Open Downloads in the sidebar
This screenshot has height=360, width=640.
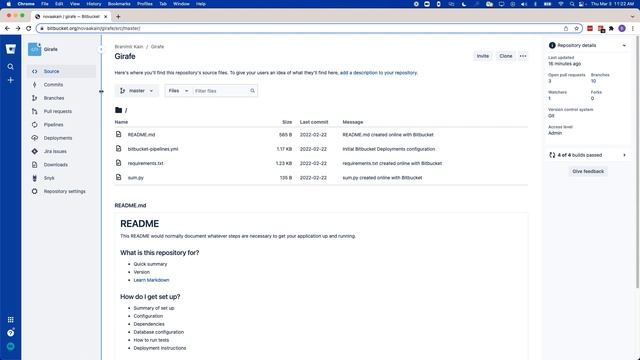pyautogui.click(x=62, y=164)
